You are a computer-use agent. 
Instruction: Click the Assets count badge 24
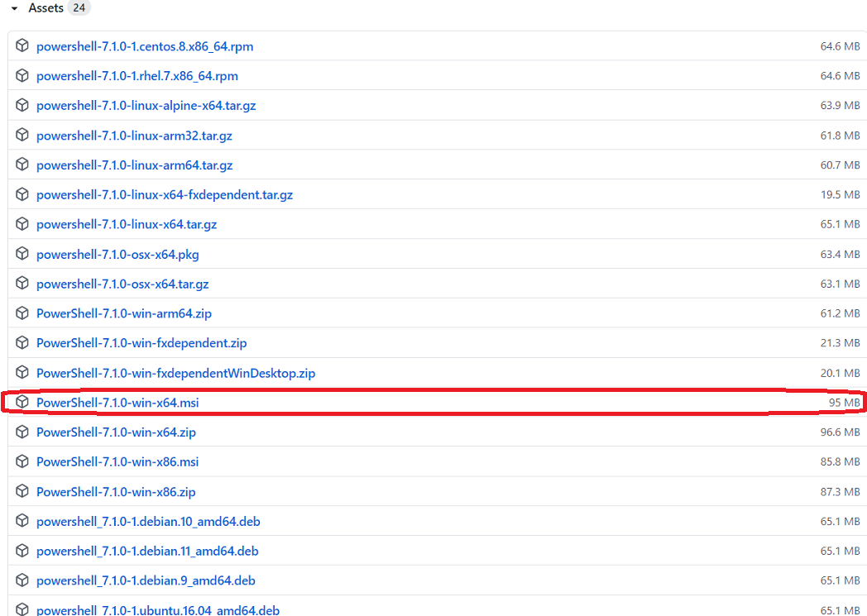tap(79, 8)
